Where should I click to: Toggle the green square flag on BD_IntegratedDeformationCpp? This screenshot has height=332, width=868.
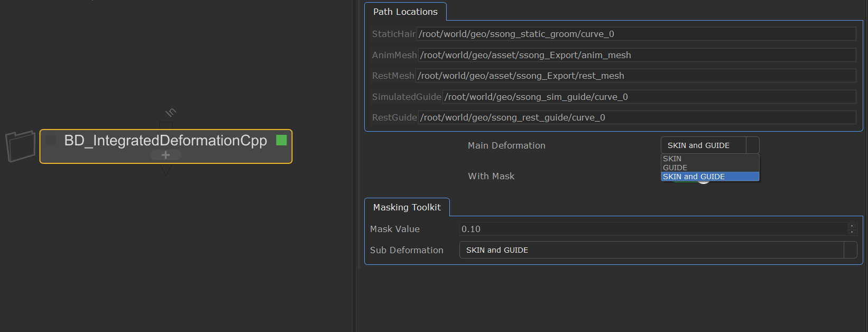281,140
